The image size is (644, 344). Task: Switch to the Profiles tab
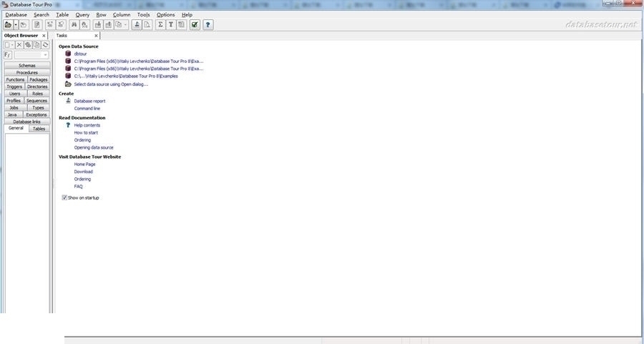(14, 100)
